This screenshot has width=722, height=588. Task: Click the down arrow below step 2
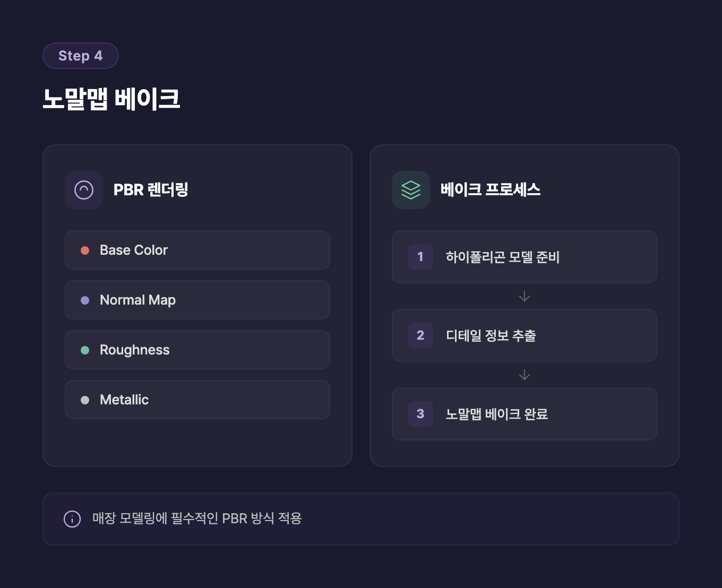point(525,375)
